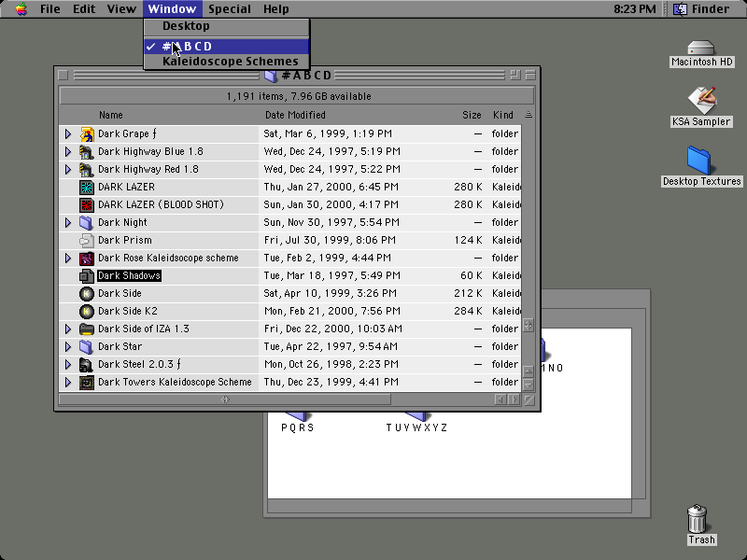Image resolution: width=747 pixels, height=560 pixels.
Task: Click the Trash icon
Action: (697, 519)
